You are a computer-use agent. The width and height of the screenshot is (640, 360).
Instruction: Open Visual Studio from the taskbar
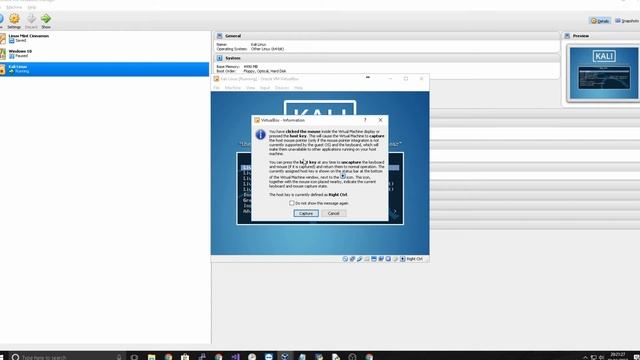236,357
